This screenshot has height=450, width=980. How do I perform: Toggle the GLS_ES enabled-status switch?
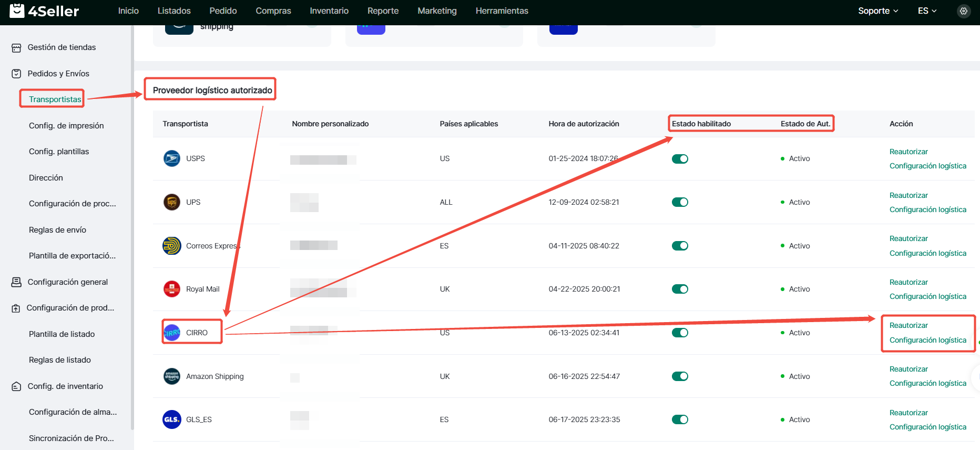[x=680, y=419]
